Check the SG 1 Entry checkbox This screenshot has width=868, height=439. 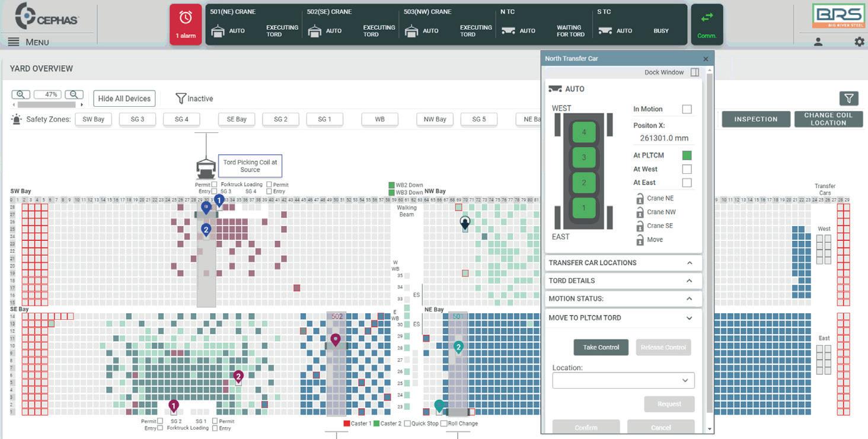click(x=215, y=428)
